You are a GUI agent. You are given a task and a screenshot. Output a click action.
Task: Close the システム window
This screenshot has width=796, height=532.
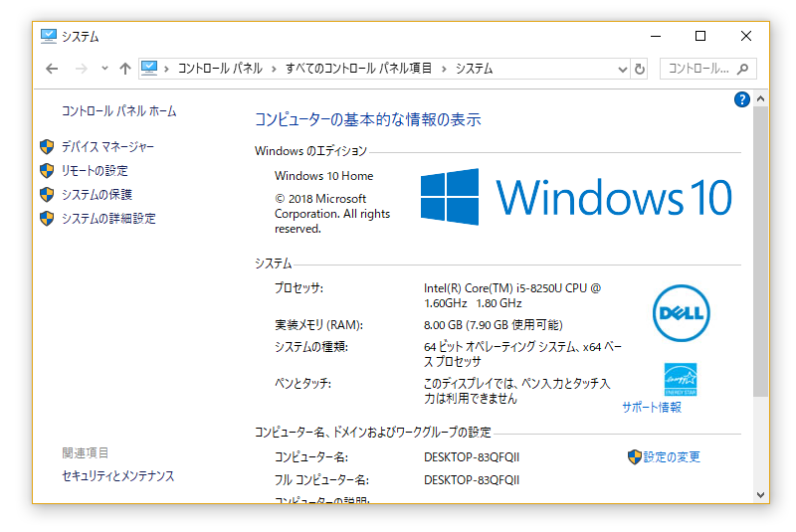[745, 36]
